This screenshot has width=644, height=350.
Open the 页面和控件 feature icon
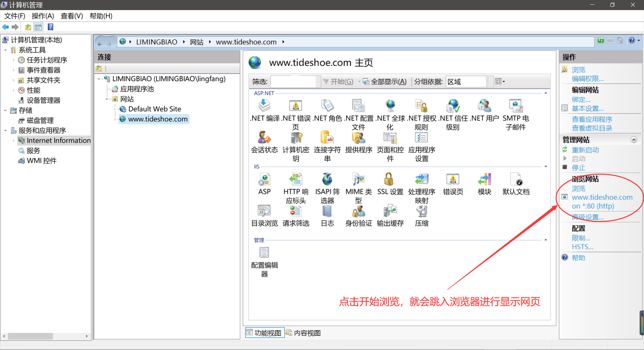pyautogui.click(x=390, y=138)
